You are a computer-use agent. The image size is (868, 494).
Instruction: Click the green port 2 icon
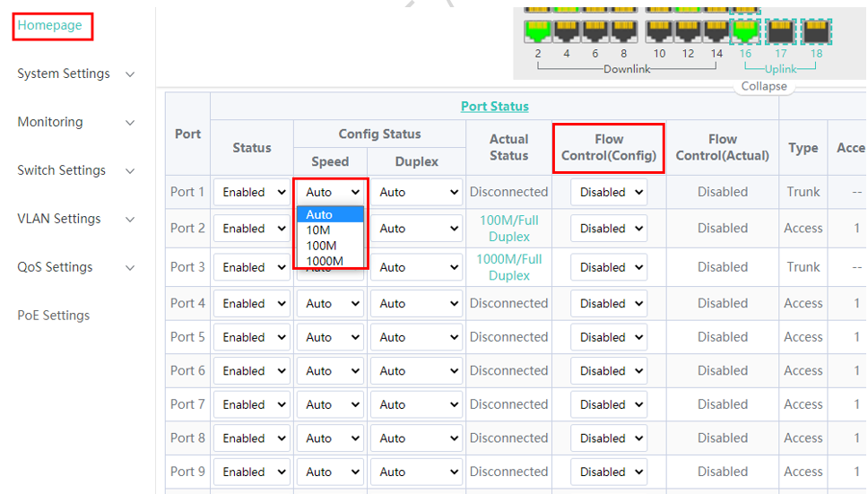[x=538, y=31]
